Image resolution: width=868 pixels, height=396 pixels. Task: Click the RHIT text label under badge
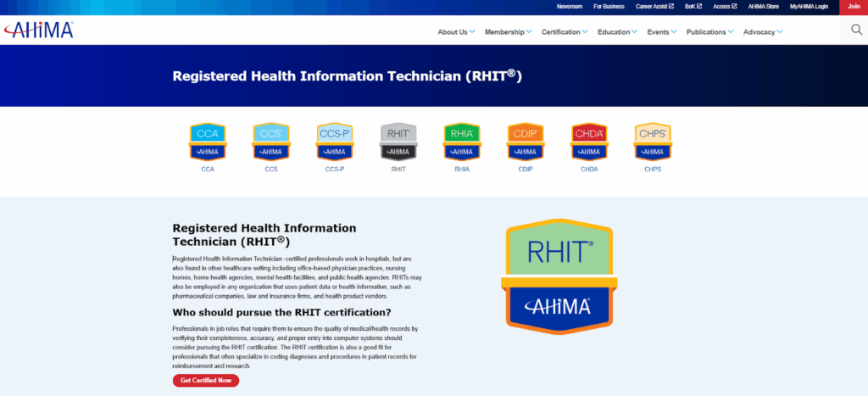[398, 169]
